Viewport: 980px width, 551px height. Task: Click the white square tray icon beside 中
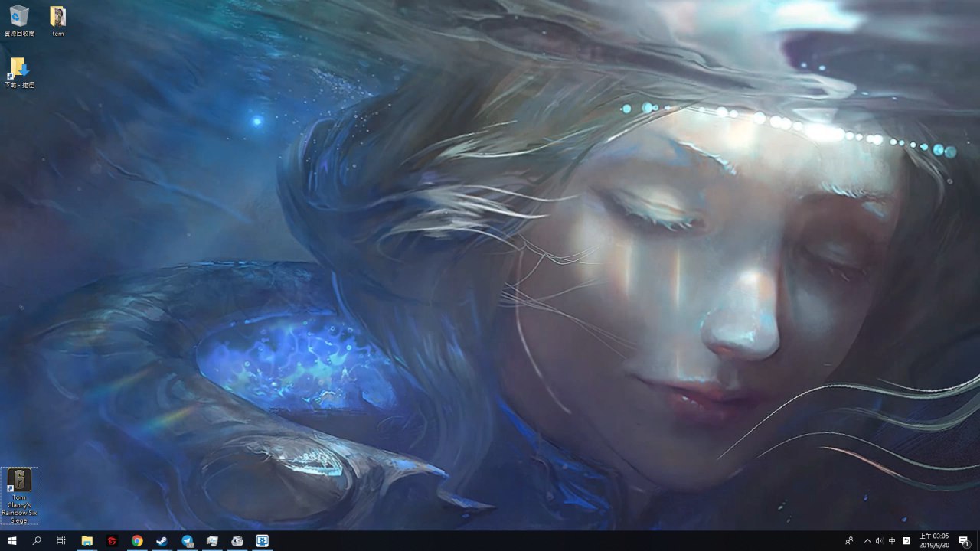click(906, 541)
